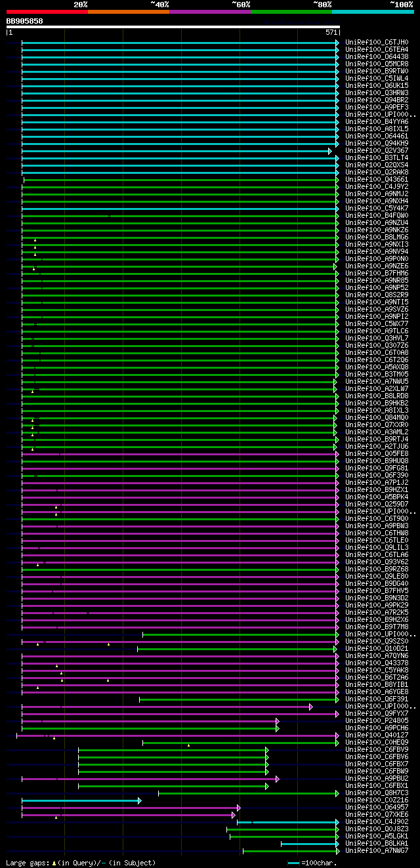Click the UniRef100_Q2V367 hit label
The height and width of the screenshot is (868, 420).
point(377,150)
